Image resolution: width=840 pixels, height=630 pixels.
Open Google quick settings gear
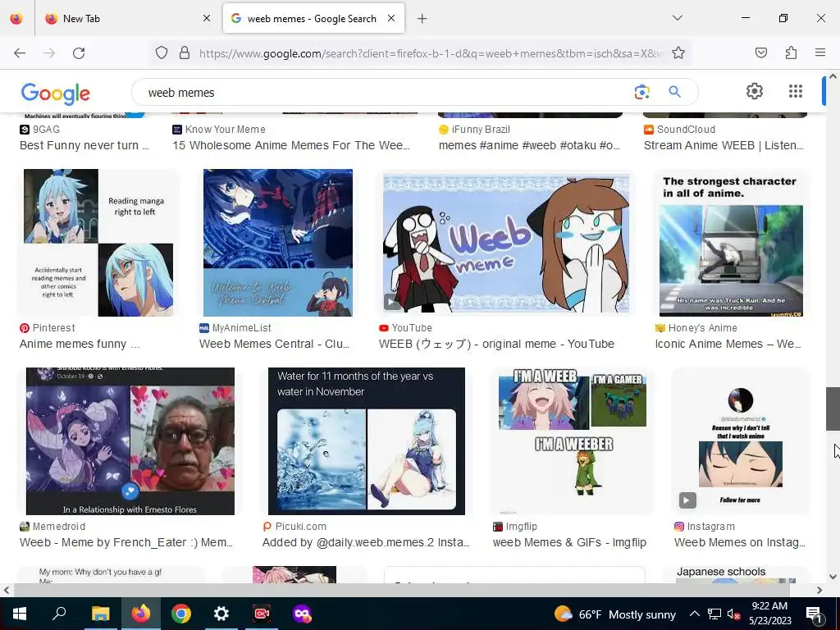pos(755,91)
